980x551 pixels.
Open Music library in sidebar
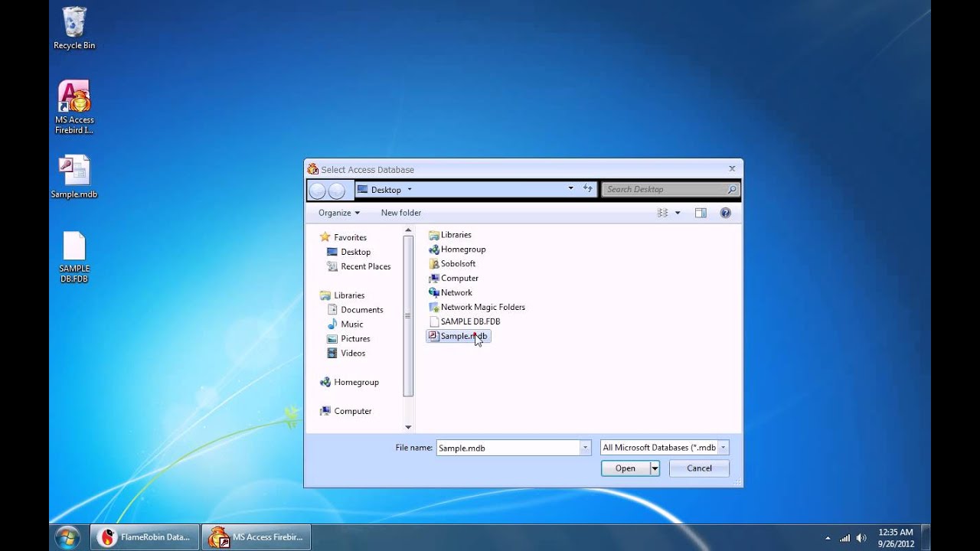tap(345, 324)
